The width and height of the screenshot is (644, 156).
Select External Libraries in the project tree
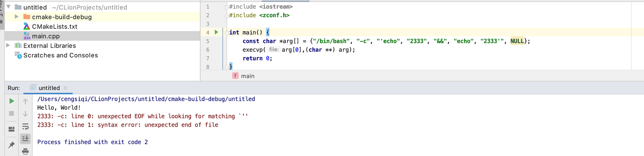[50, 45]
